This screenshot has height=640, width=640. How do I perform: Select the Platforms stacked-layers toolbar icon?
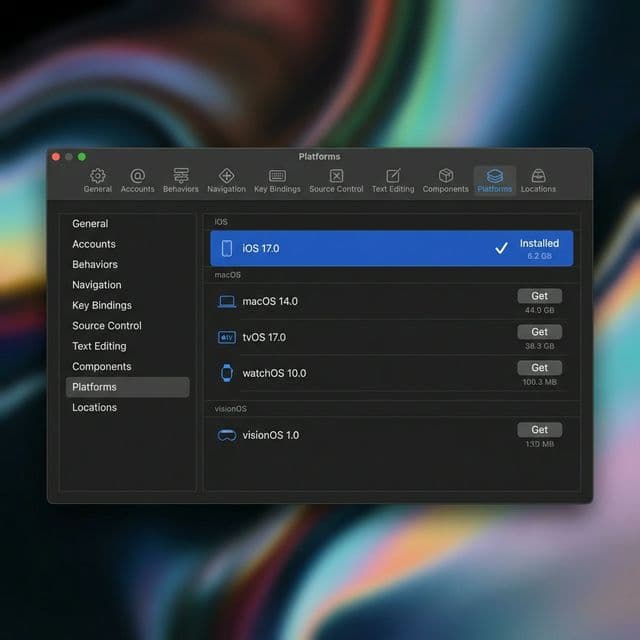pos(495,180)
